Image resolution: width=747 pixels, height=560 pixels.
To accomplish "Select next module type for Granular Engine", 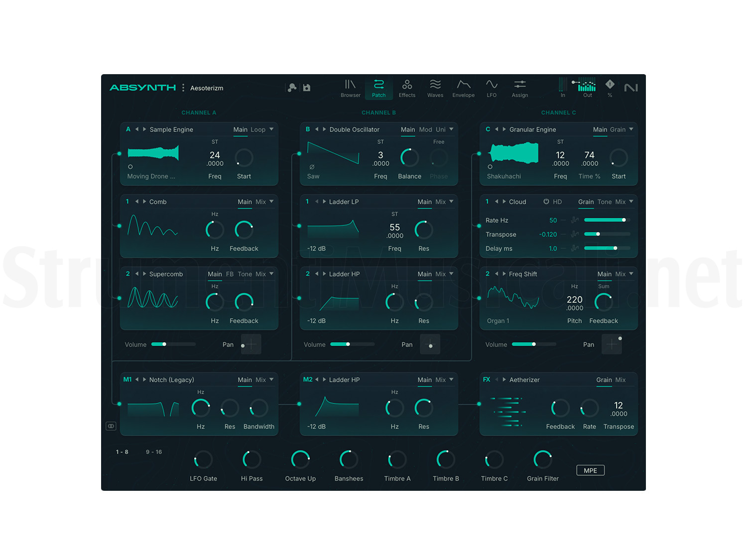I will 504,129.
